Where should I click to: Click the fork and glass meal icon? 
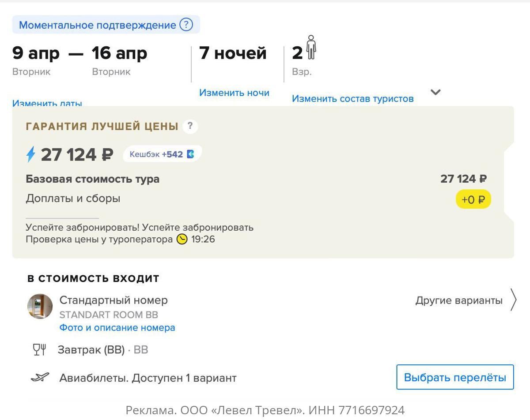coord(40,350)
